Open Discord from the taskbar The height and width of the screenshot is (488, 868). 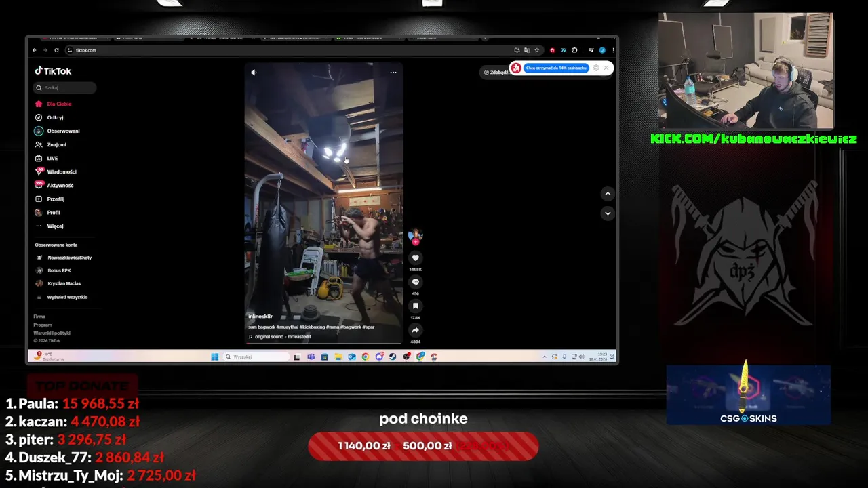[x=379, y=357]
